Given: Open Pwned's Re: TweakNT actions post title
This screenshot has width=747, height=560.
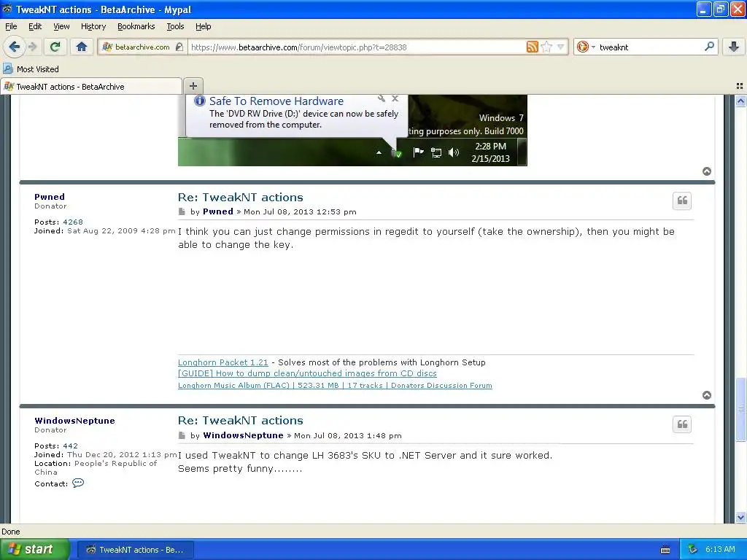Looking at the screenshot, I should [x=241, y=197].
